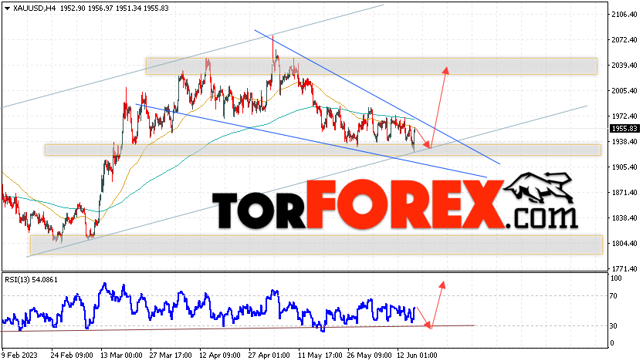Click the 9 Feb 2023 time axis label
Screen dimensions: 643x364
(x=20, y=355)
